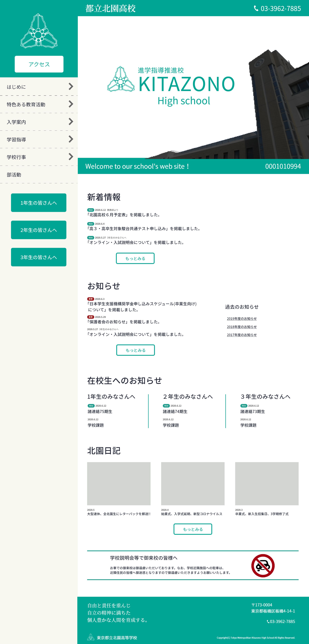Click header phone number 03-3962-7885
This screenshot has width=309, height=644.
(x=281, y=8)
